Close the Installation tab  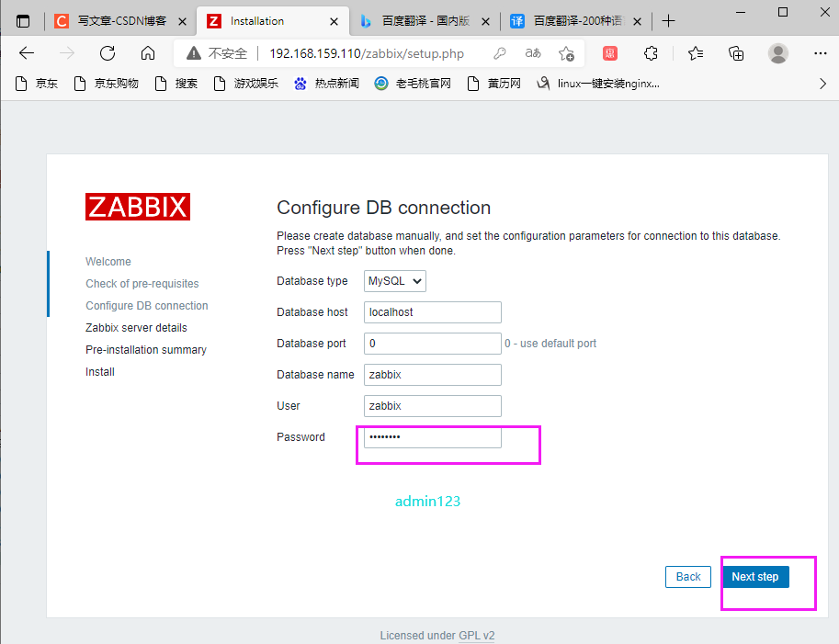tap(334, 21)
